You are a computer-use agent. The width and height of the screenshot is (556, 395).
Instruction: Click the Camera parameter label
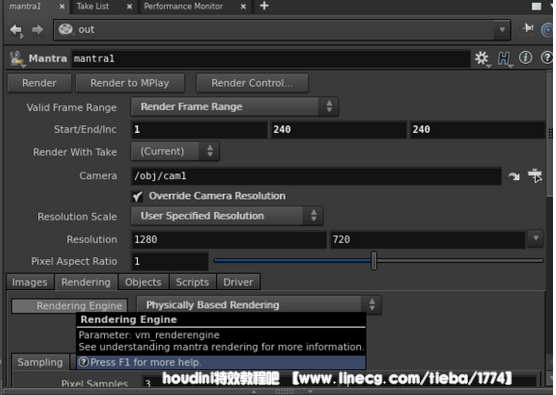[98, 176]
